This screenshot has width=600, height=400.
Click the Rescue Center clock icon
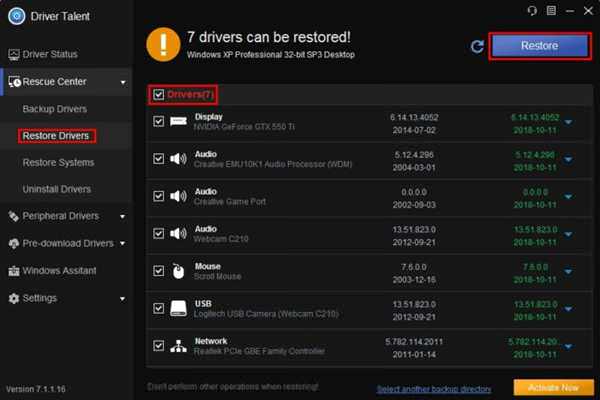[x=15, y=82]
